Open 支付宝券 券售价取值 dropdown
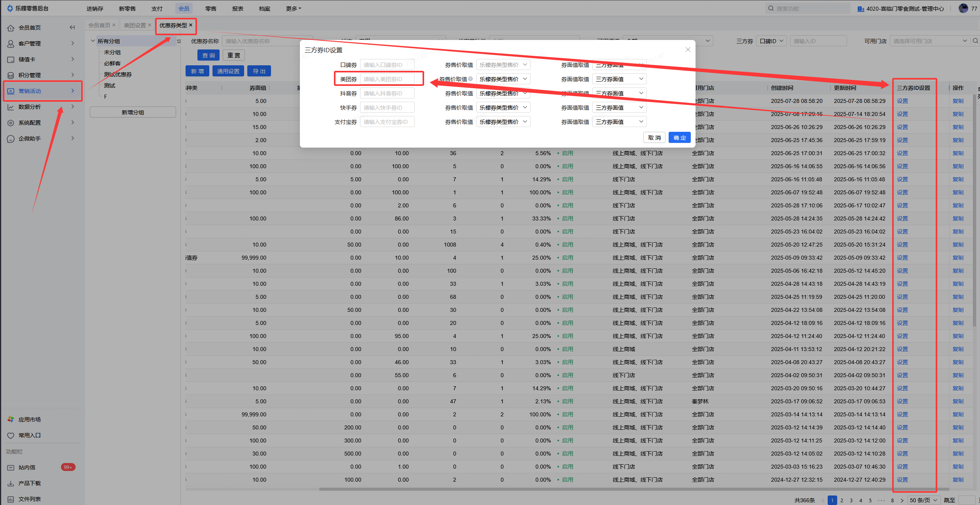Image resolution: width=980 pixels, height=505 pixels. [503, 122]
